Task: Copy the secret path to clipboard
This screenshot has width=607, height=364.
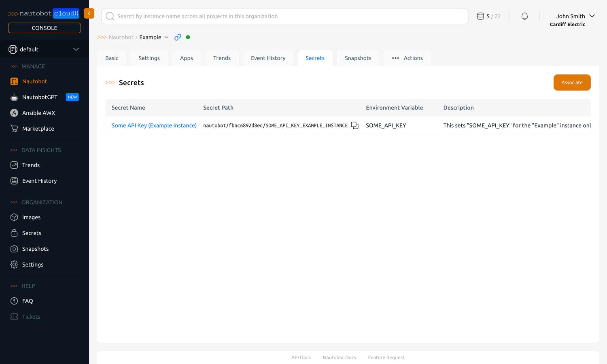Action: pyautogui.click(x=354, y=125)
